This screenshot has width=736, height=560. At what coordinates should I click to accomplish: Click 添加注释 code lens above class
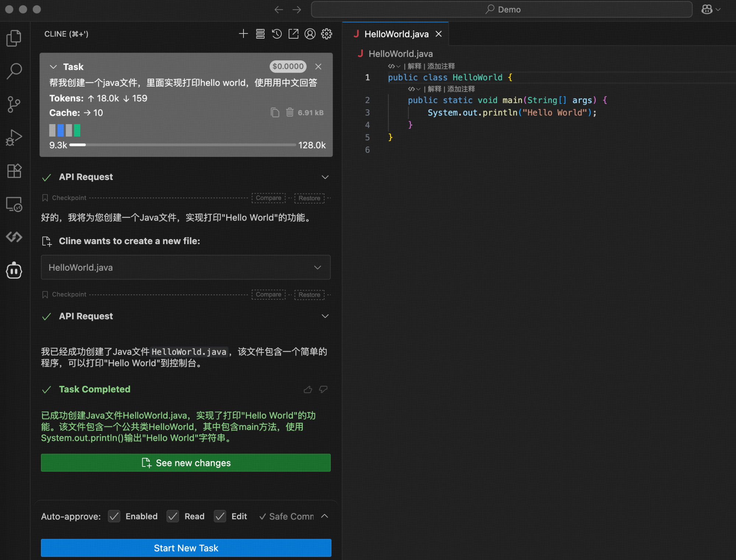point(441,66)
